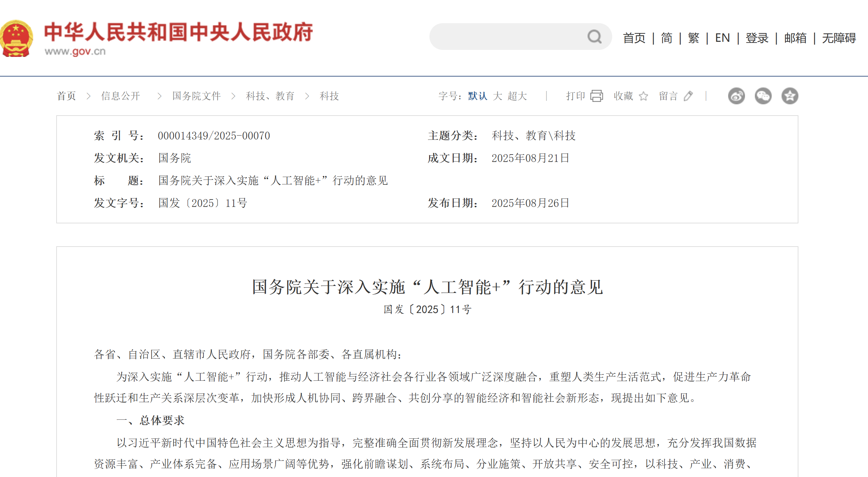Screen dimensions: 868x477
Task: Click the favorites star outline icon
Action: 643,96
